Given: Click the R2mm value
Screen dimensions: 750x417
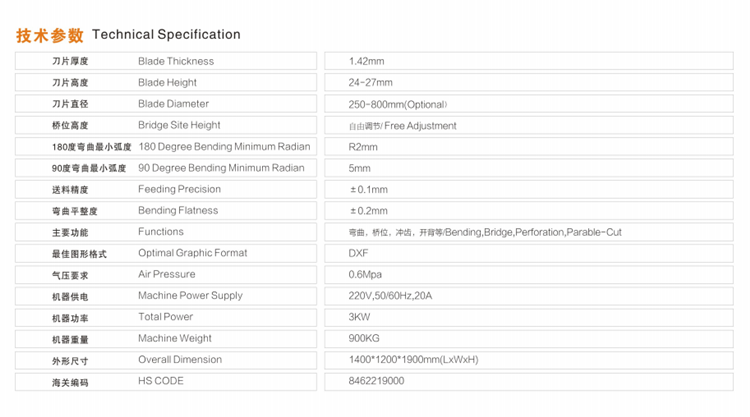Looking at the screenshot, I should pos(363,147).
